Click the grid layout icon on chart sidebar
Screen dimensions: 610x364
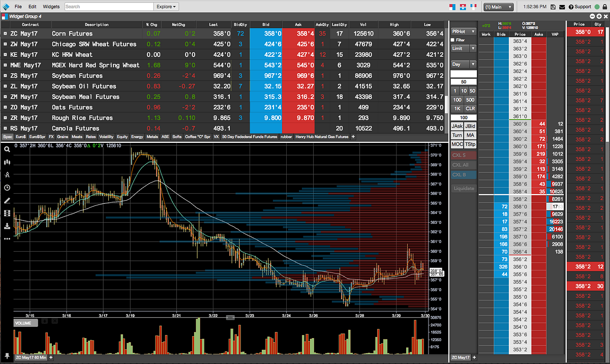7,213
